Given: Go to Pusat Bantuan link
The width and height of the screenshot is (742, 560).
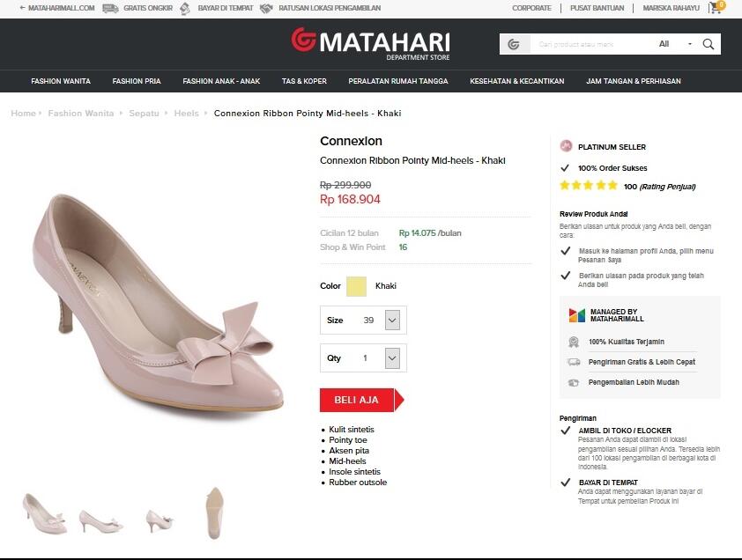Looking at the screenshot, I should pyautogui.click(x=597, y=8).
